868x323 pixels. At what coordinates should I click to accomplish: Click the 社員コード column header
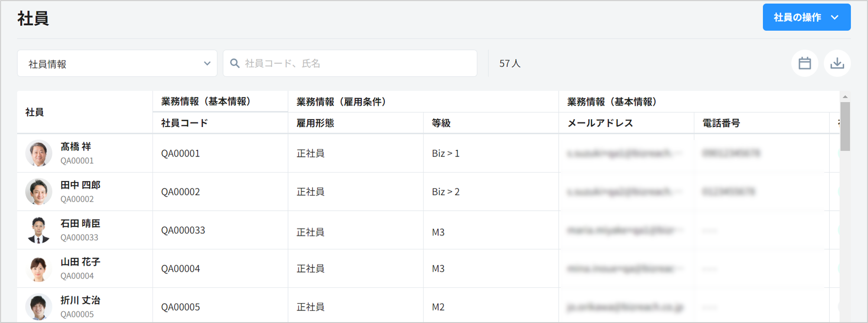[185, 123]
